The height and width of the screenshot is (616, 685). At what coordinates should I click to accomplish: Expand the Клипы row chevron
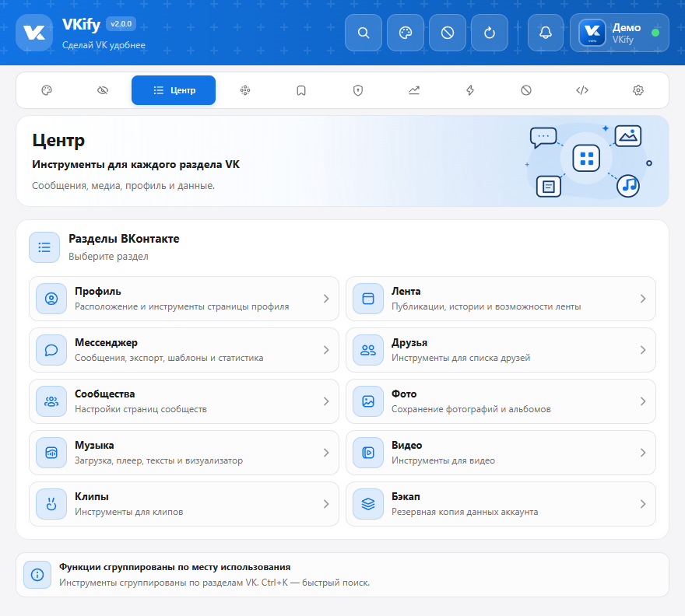(326, 504)
